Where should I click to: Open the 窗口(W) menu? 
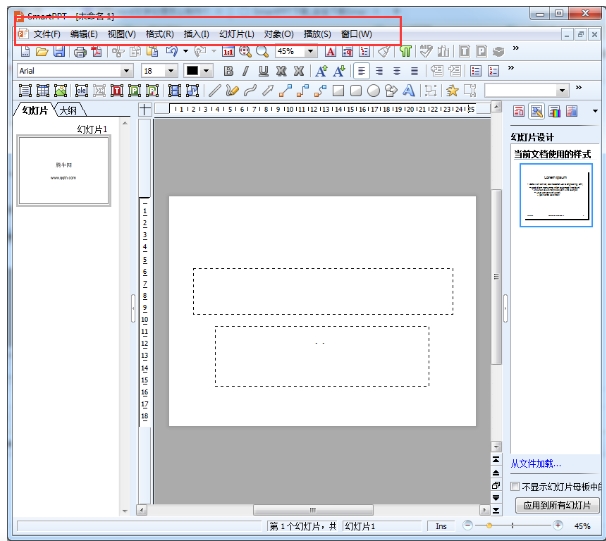tap(357, 34)
